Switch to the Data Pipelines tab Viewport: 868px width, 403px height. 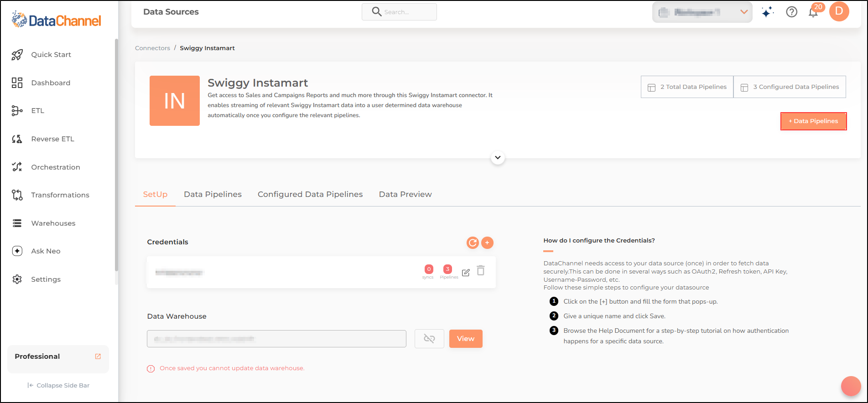pyautogui.click(x=213, y=195)
